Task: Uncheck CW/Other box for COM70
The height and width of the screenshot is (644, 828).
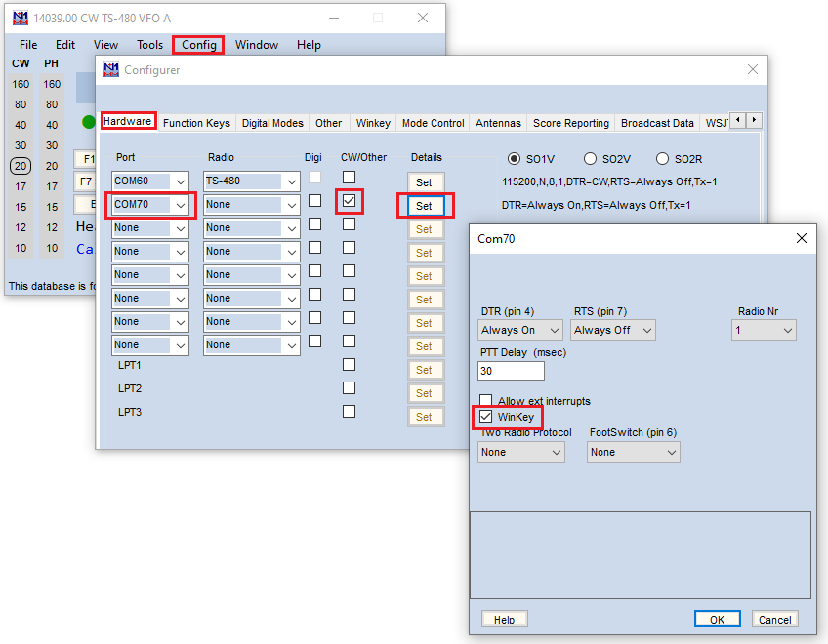Action: [x=349, y=201]
